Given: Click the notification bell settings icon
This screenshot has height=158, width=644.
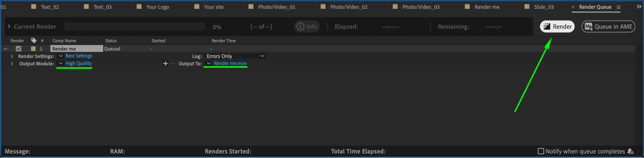Looking at the screenshot, I should (630, 151).
